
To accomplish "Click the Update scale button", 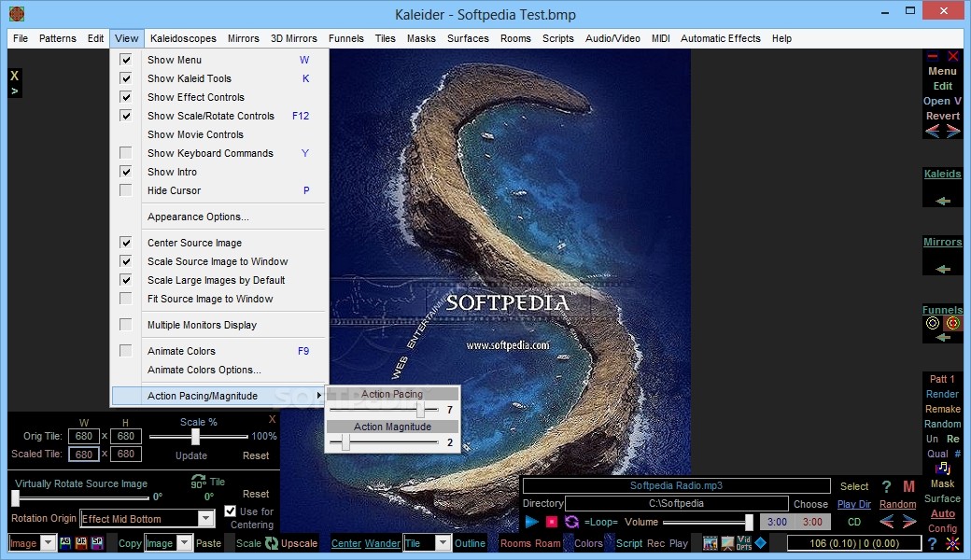I will point(191,455).
